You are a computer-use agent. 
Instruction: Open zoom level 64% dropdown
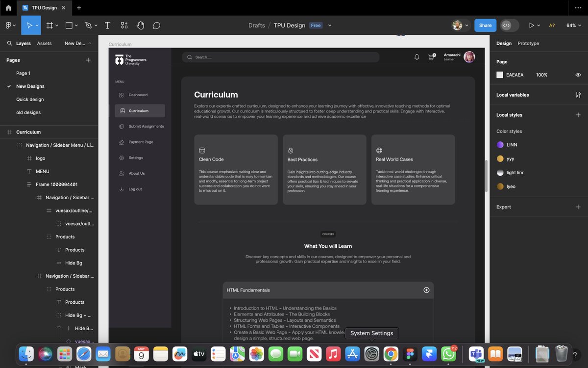click(573, 25)
